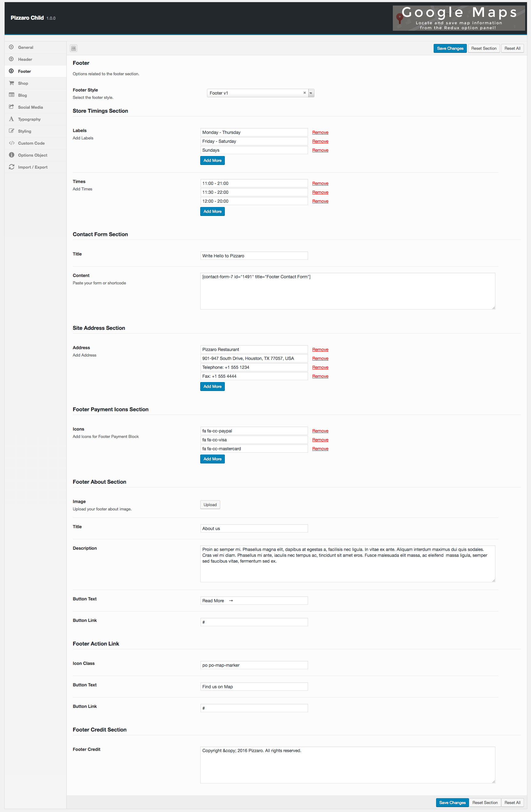The width and height of the screenshot is (531, 812).
Task: Click the Google Maps banner ad
Action: (x=459, y=18)
